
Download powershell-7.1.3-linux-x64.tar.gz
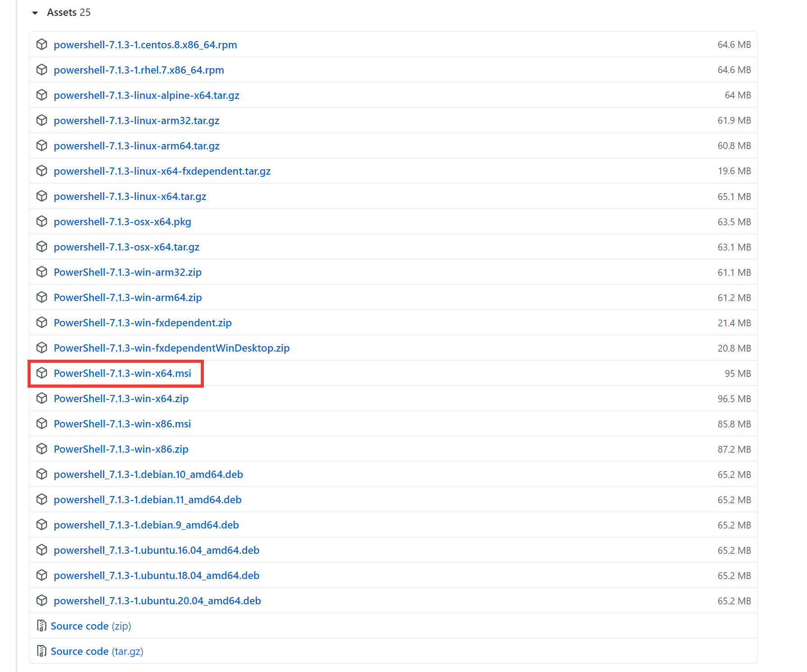130,196
